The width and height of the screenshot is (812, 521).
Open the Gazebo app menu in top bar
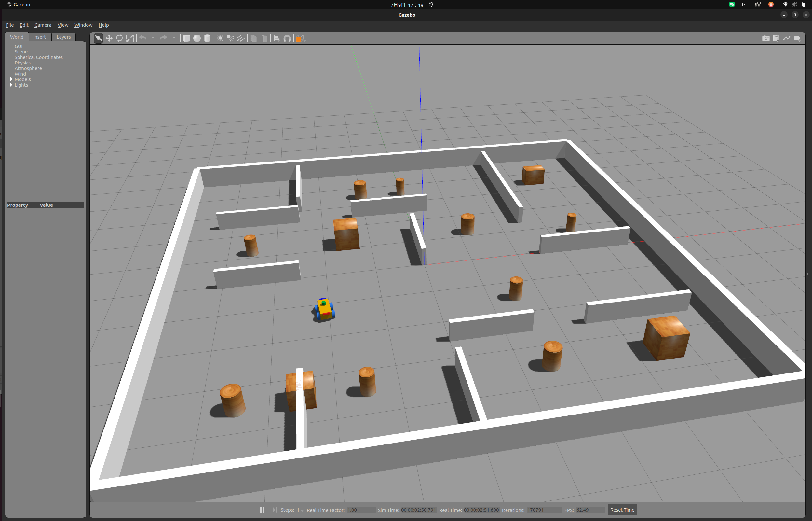tap(19, 5)
